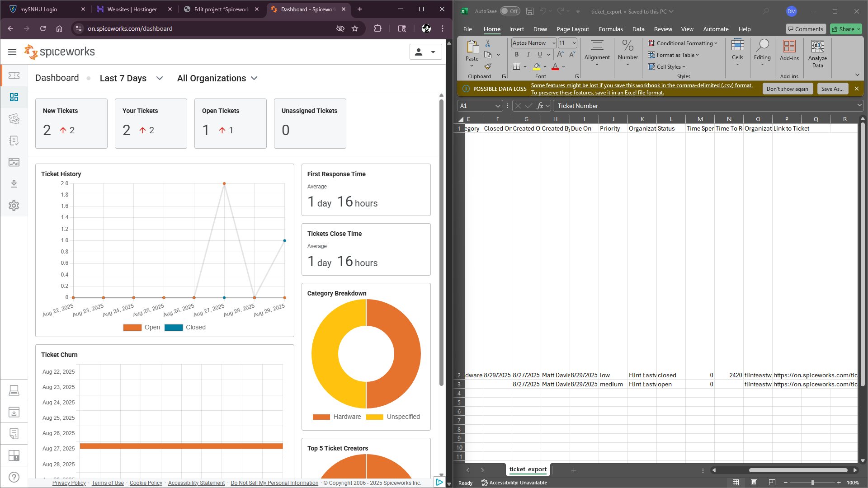Expand the Last 7 Days dropdown
The height and width of the screenshot is (488, 868).
(131, 78)
